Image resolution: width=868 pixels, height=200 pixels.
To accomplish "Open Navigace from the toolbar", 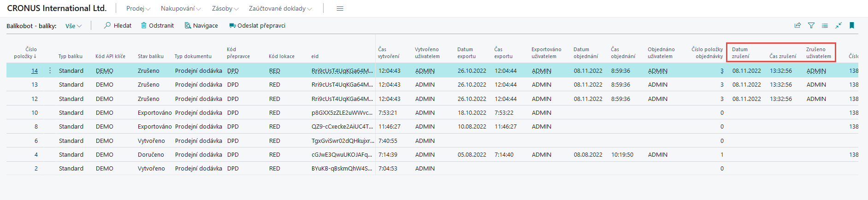I will point(201,26).
